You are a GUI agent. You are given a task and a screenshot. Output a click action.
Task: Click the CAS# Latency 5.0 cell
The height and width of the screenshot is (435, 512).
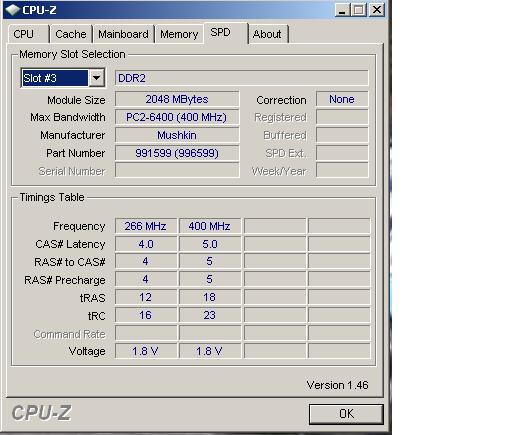[210, 244]
